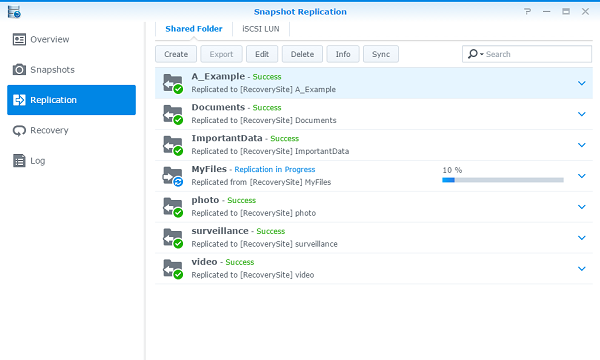Select the Shared Folder tab
The image size is (600, 360).
pos(194,29)
